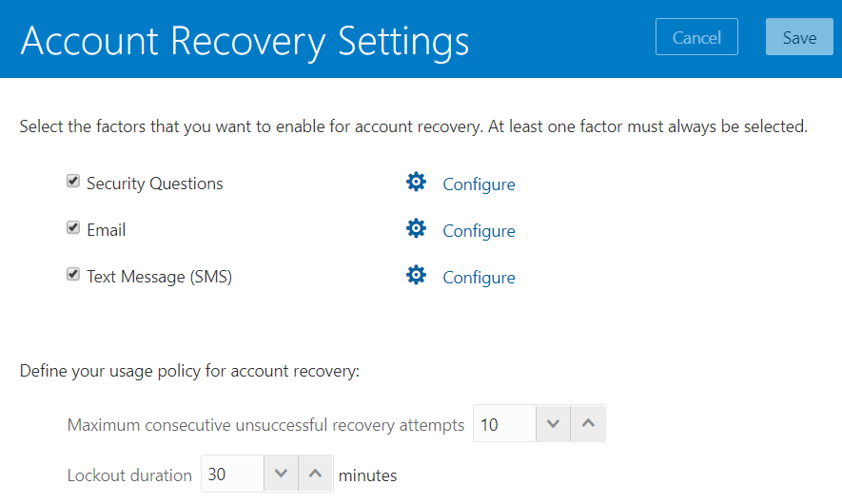Click the Security Questions label
The height and width of the screenshot is (504, 842).
point(154,184)
